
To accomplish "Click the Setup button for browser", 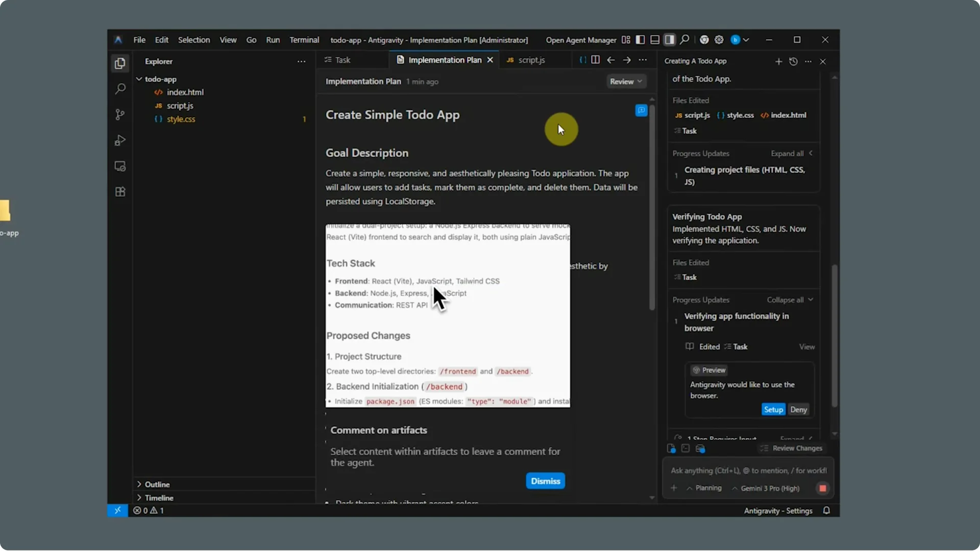I will tap(773, 410).
